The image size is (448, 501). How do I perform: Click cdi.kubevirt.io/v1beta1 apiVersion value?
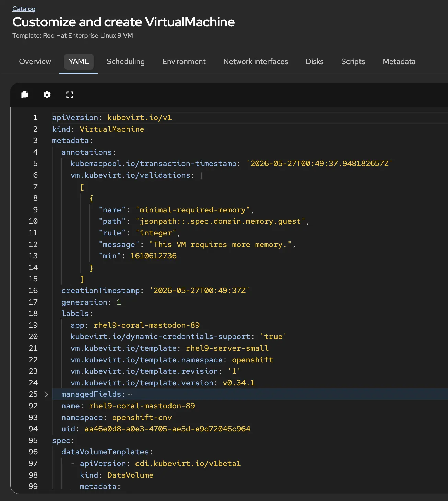(188, 464)
